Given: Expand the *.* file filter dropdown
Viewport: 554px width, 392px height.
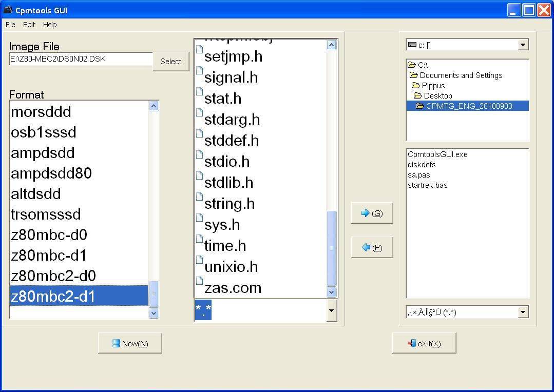Looking at the screenshot, I should point(331,310).
